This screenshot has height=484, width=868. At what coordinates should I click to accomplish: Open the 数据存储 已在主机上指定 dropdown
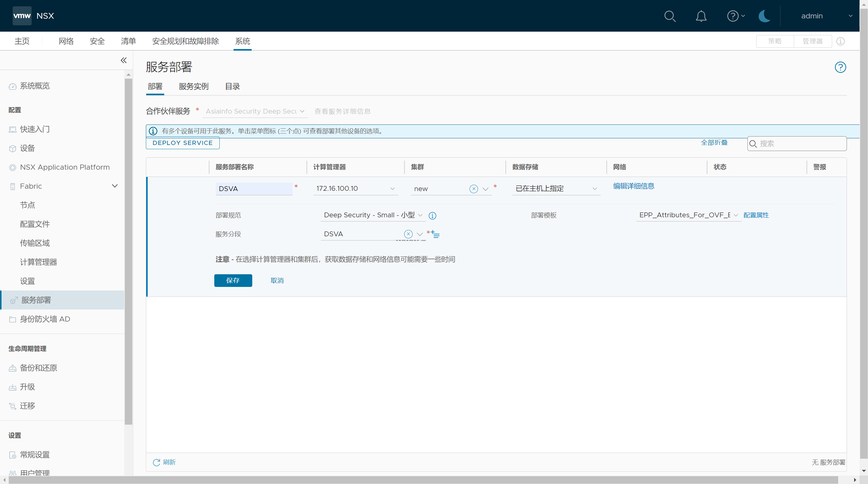coord(556,189)
